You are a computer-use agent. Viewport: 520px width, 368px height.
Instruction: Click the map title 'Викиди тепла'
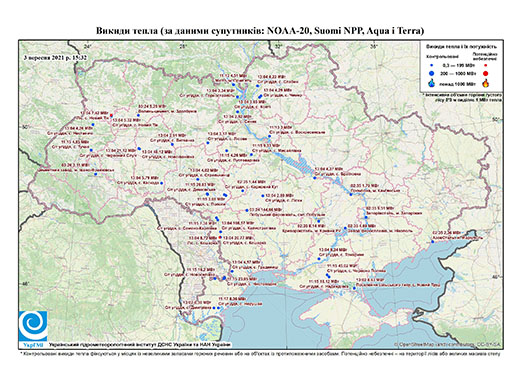tap(127, 31)
